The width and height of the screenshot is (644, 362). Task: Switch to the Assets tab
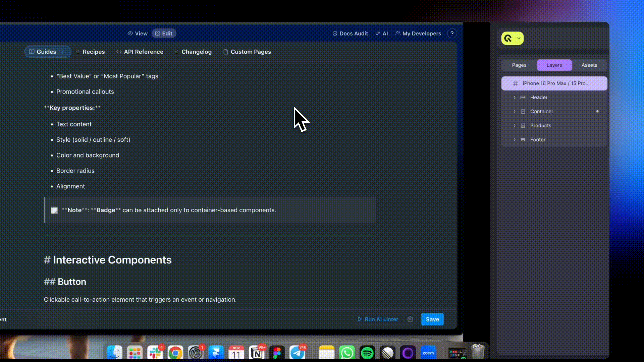[x=589, y=65]
